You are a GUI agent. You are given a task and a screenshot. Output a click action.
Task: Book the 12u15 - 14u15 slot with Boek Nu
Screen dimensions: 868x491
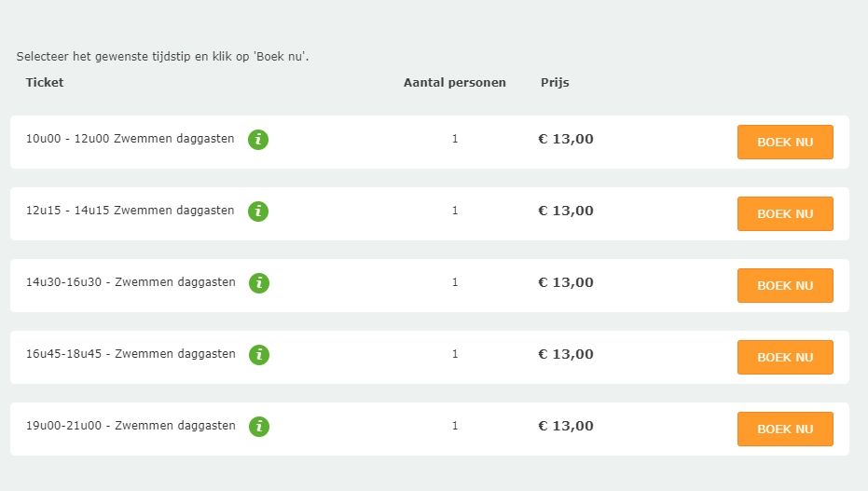785,214
